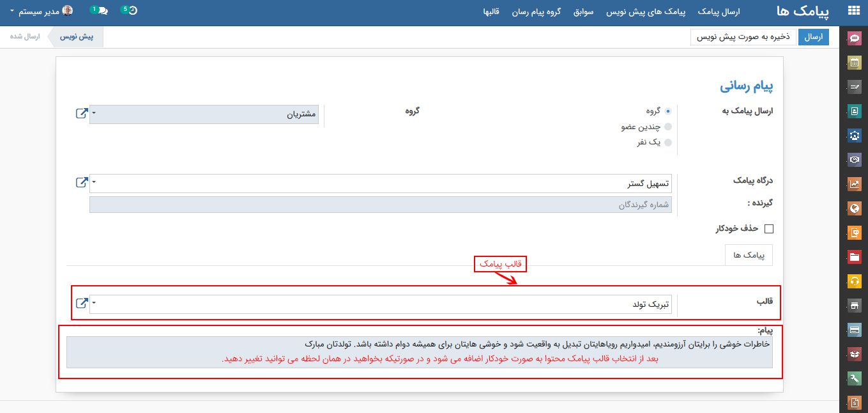
Task: Expand the تسهیل گستر gateway dropdown
Action: [x=94, y=183]
